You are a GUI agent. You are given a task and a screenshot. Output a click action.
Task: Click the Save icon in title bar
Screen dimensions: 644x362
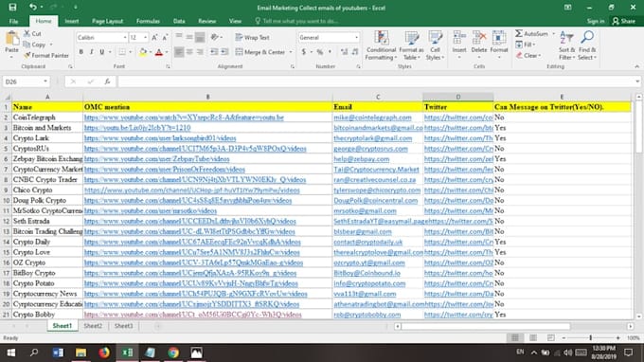click(12, 7)
